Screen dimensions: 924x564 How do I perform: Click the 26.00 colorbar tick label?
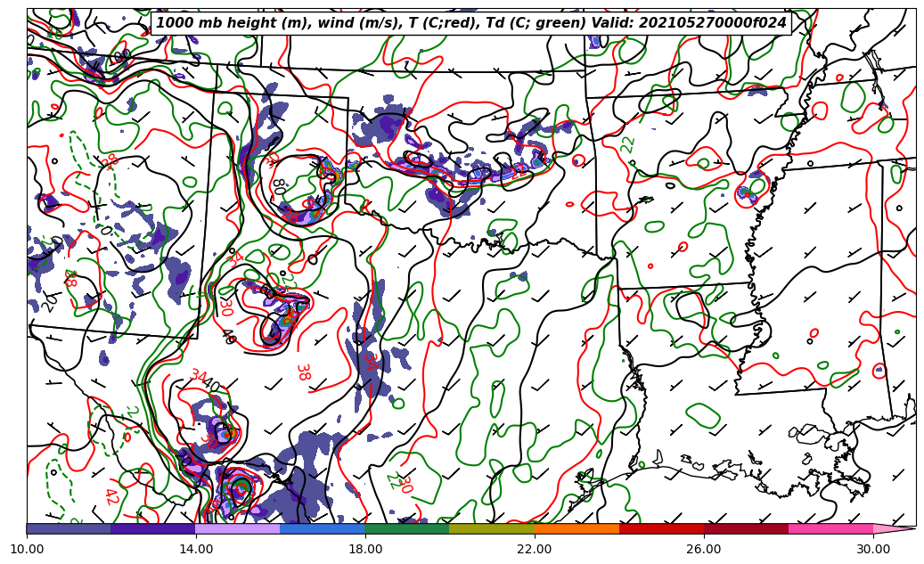pyautogui.click(x=704, y=549)
